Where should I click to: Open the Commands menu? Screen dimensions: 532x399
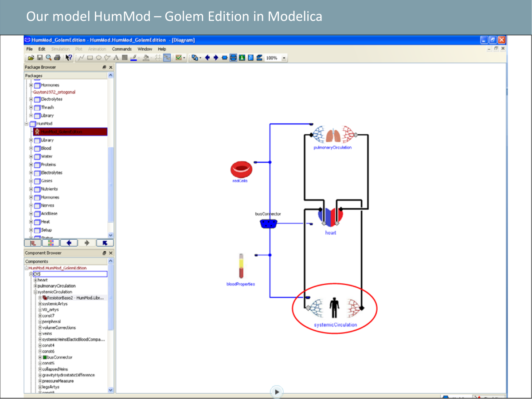(x=121, y=49)
